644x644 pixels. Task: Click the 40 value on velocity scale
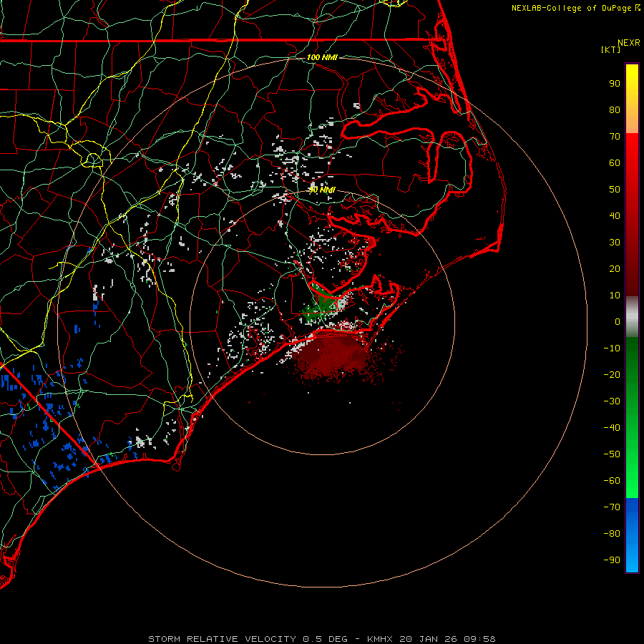[615, 215]
